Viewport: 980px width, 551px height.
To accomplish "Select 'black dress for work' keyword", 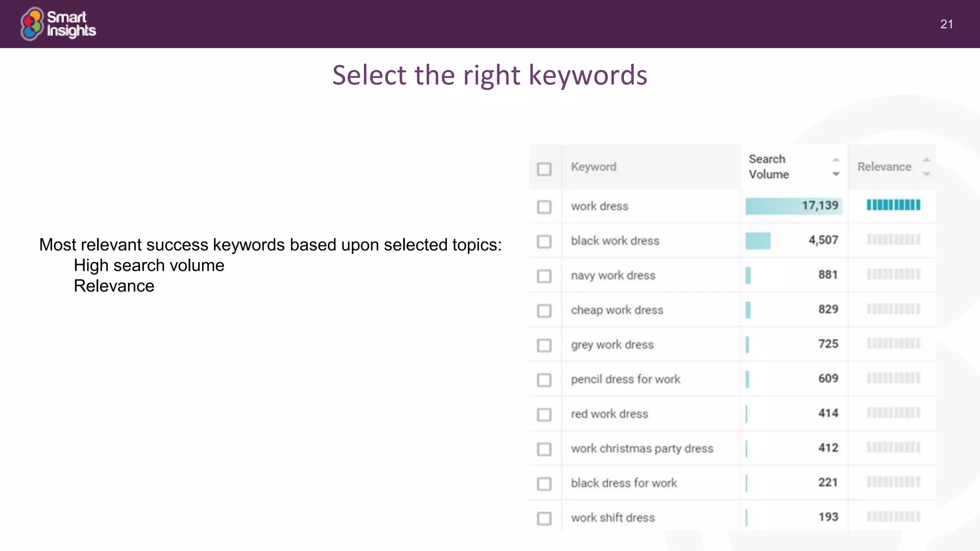I will (x=624, y=483).
